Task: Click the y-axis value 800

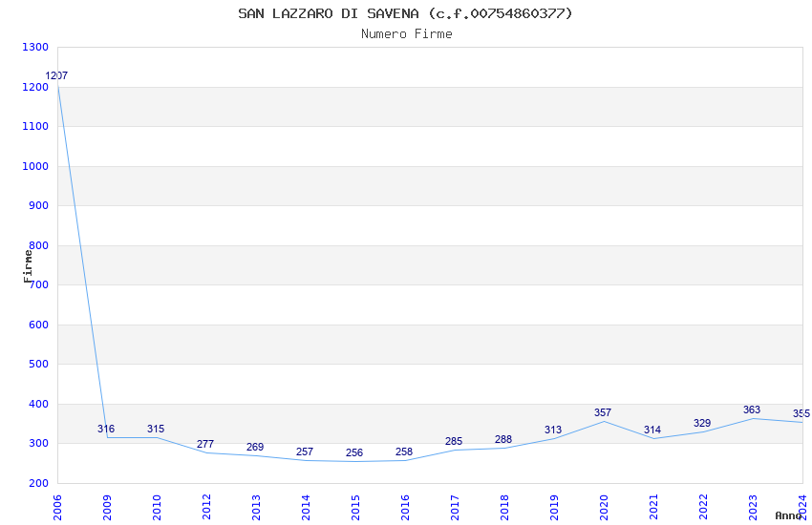Action: coord(38,245)
